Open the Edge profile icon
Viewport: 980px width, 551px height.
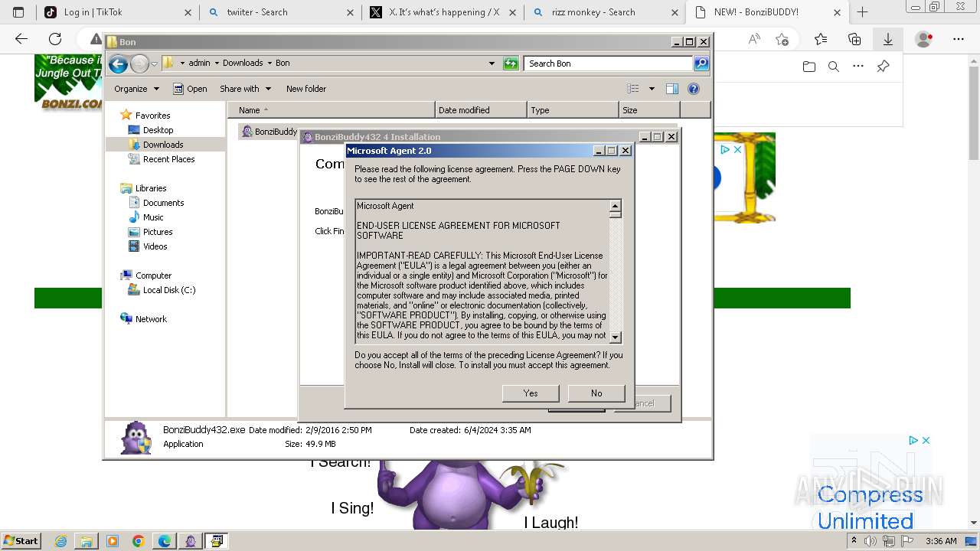coord(924,39)
